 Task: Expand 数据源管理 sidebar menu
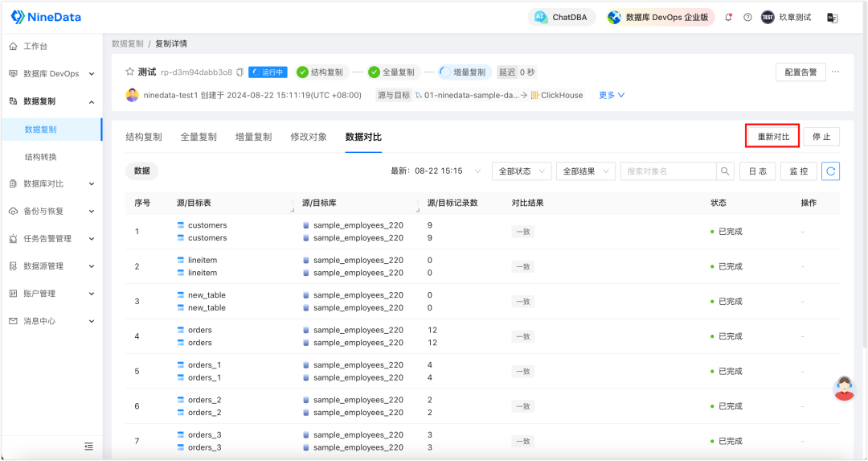click(x=51, y=266)
